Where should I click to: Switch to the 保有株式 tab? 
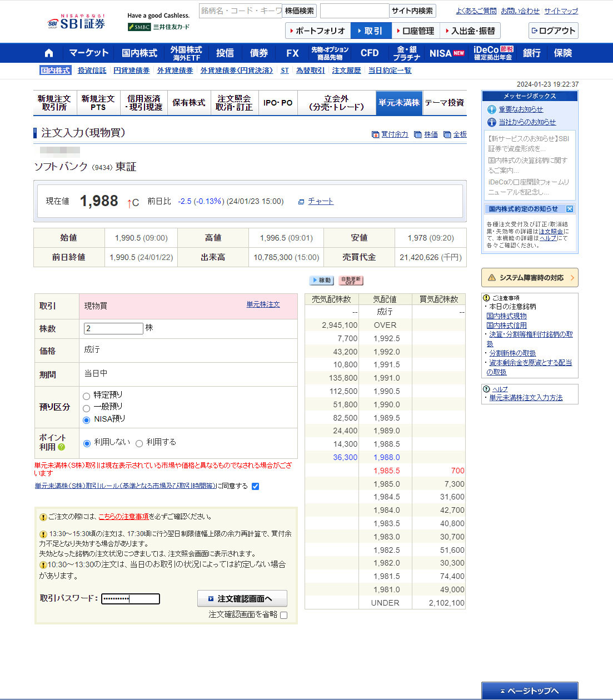(x=189, y=103)
